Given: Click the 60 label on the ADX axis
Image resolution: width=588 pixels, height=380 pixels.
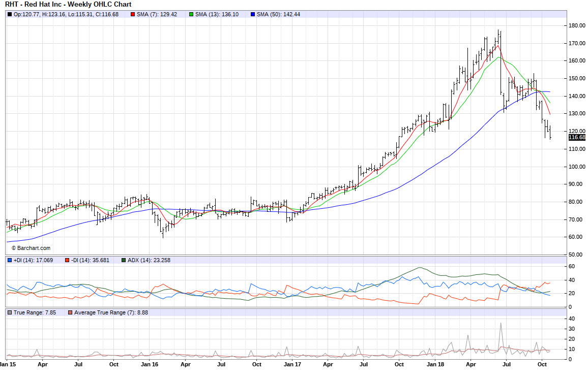Looking at the screenshot, I should (572, 267).
